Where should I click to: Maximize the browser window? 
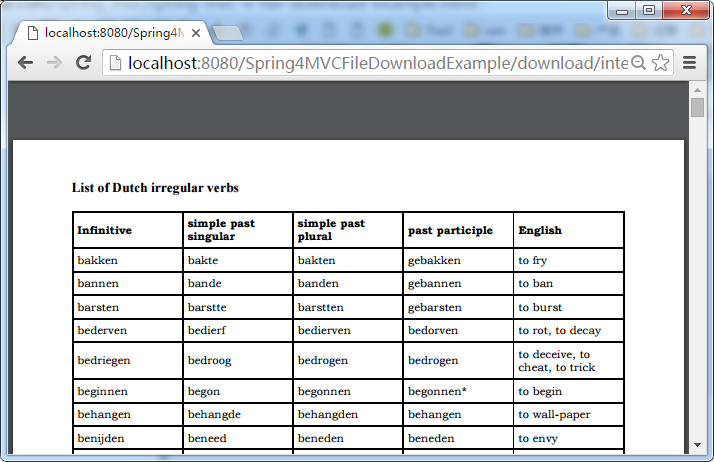point(649,10)
